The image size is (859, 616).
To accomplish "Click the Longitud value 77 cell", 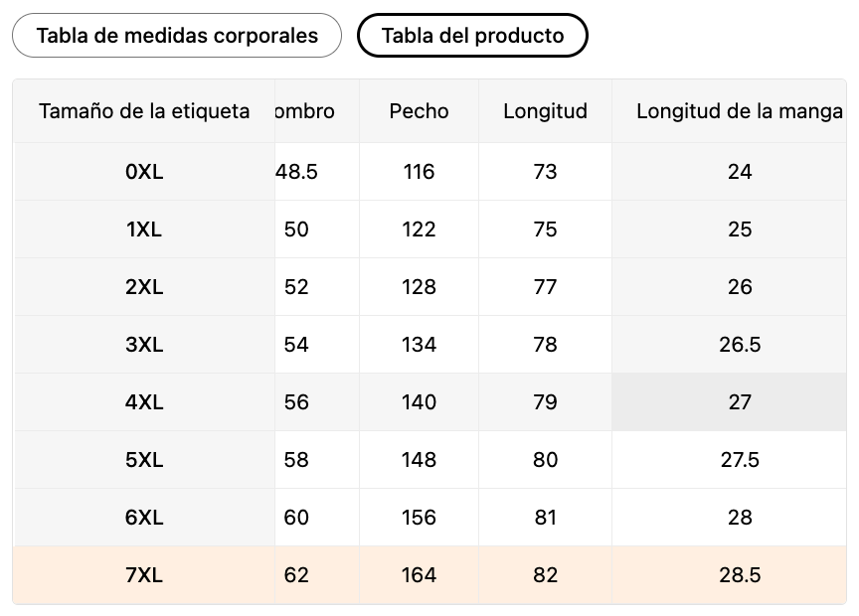I will pos(545,287).
